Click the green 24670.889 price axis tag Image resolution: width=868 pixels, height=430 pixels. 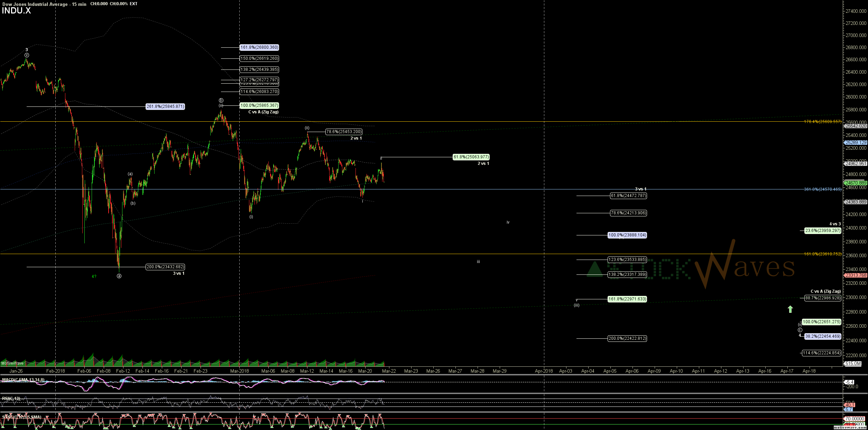point(856,183)
